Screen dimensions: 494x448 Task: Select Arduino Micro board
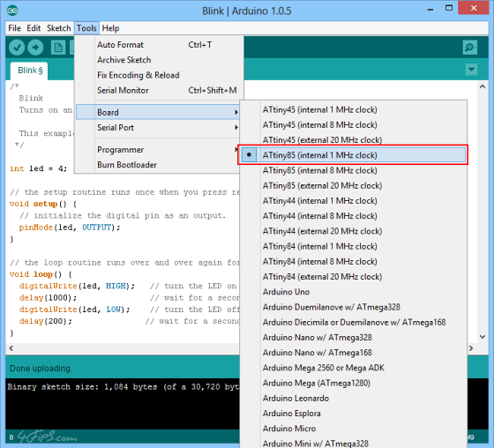[353, 429]
